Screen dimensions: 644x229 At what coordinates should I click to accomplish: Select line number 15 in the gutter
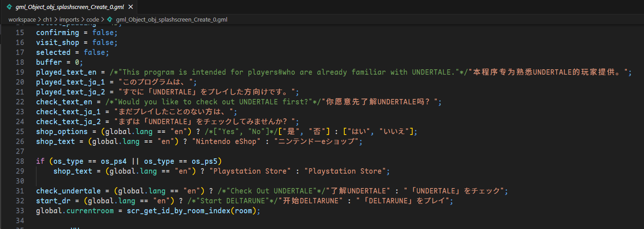20,32
